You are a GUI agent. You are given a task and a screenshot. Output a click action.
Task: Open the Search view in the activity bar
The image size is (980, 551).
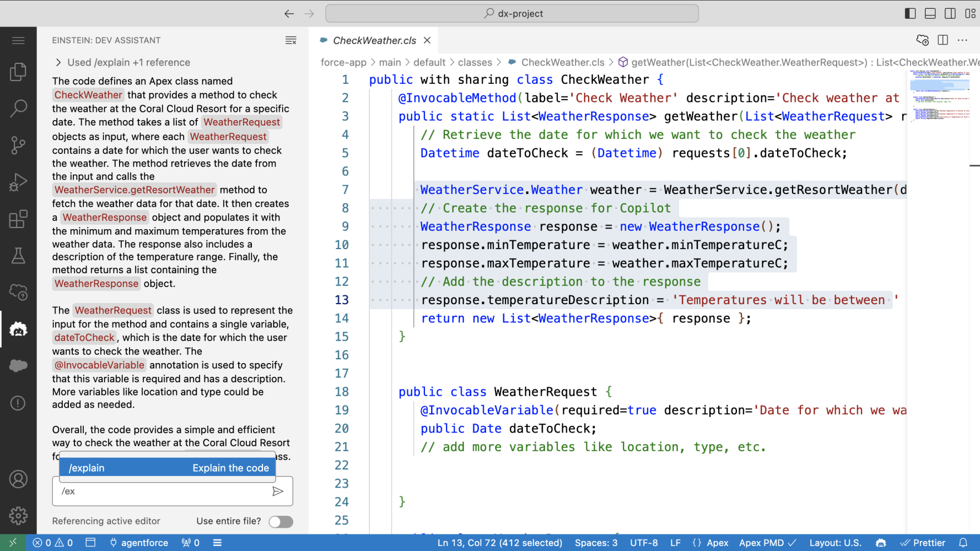18,109
